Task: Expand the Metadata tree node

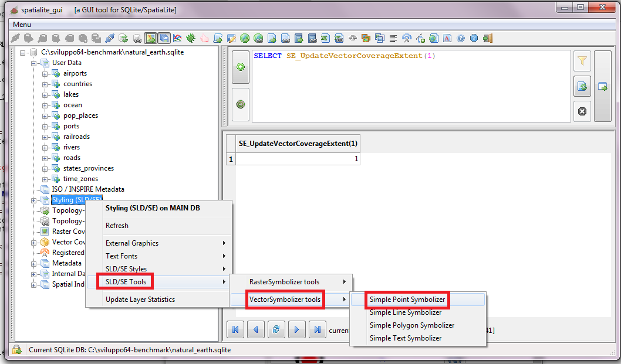Action: point(33,264)
